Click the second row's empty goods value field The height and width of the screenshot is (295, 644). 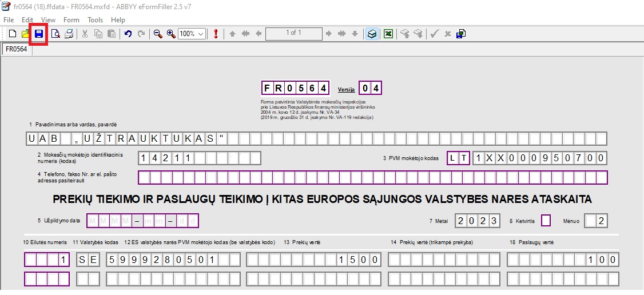[314, 279]
